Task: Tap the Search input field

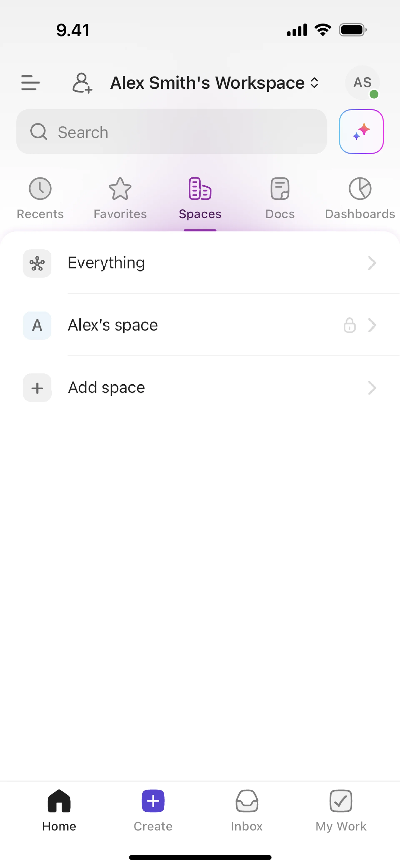Action: (x=171, y=132)
